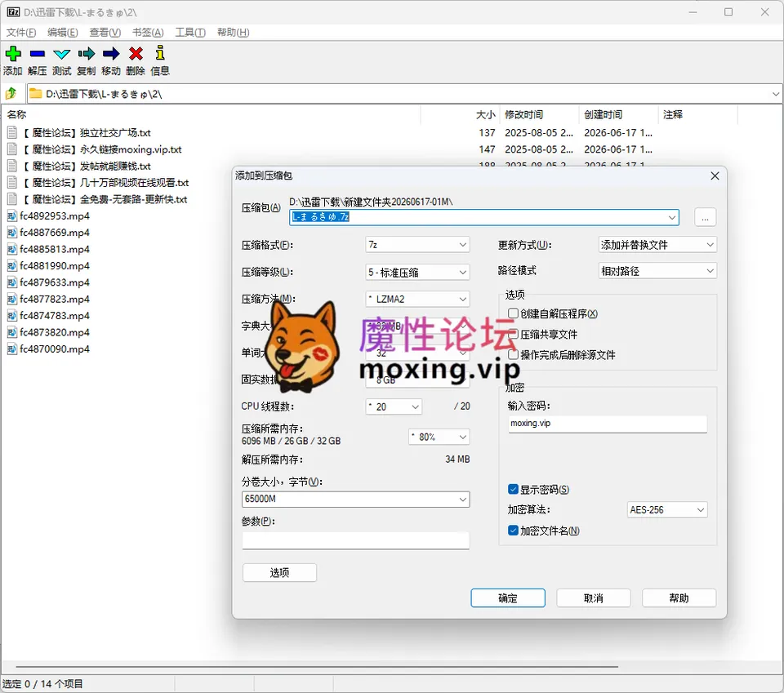
Task: Click the 确定 button
Action: 508,598
